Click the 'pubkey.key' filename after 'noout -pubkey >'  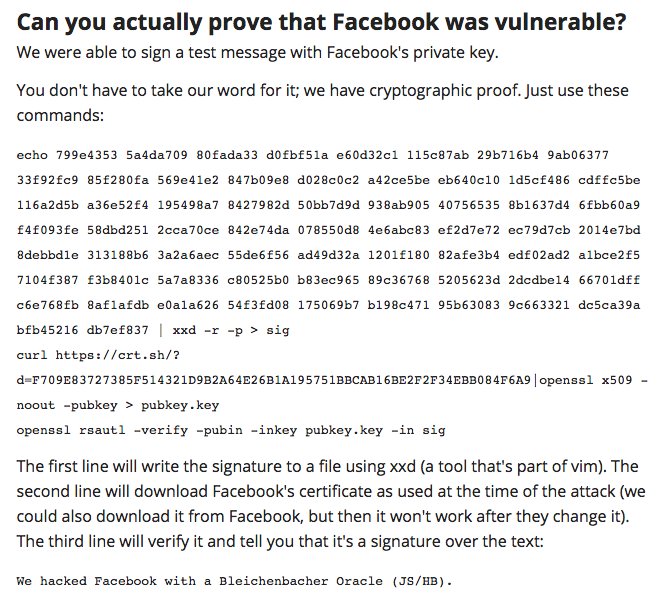(180, 405)
